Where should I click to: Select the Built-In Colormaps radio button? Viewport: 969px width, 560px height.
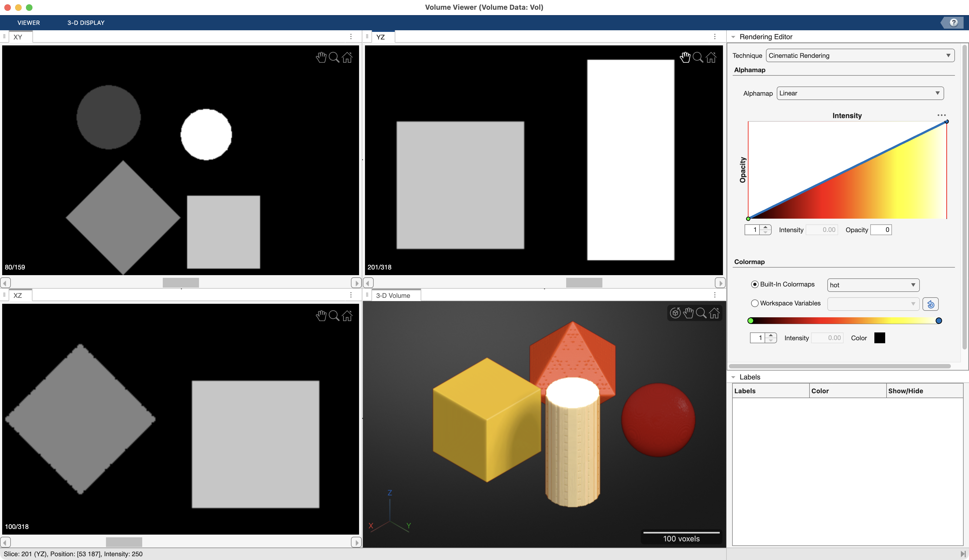(754, 284)
